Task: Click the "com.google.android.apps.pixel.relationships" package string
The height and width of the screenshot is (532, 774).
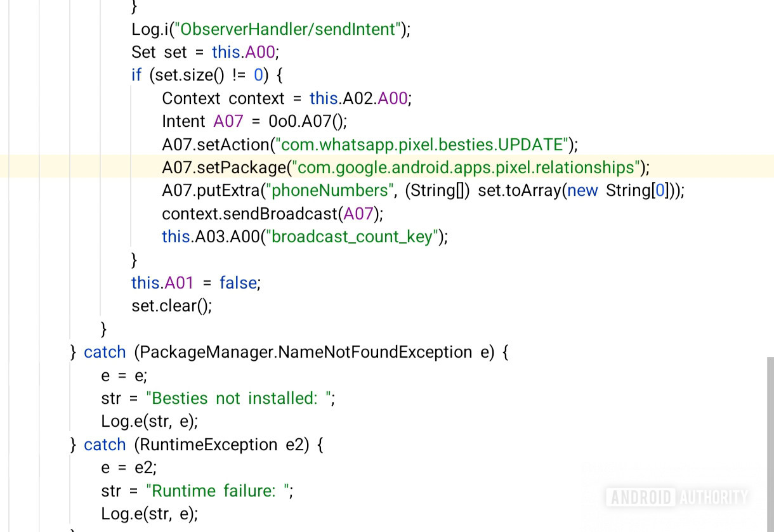Action: pos(466,167)
